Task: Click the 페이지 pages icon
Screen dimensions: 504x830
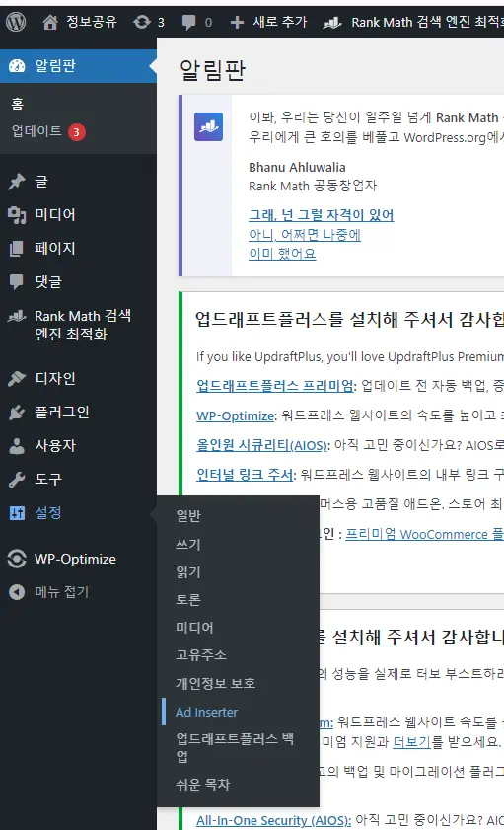Action: (x=17, y=249)
